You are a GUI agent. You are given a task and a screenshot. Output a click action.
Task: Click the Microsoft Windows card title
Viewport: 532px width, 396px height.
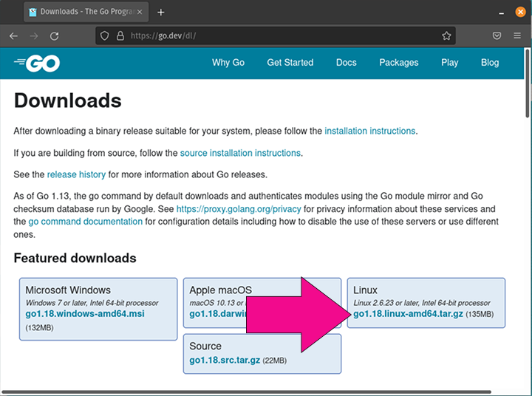[x=68, y=290]
